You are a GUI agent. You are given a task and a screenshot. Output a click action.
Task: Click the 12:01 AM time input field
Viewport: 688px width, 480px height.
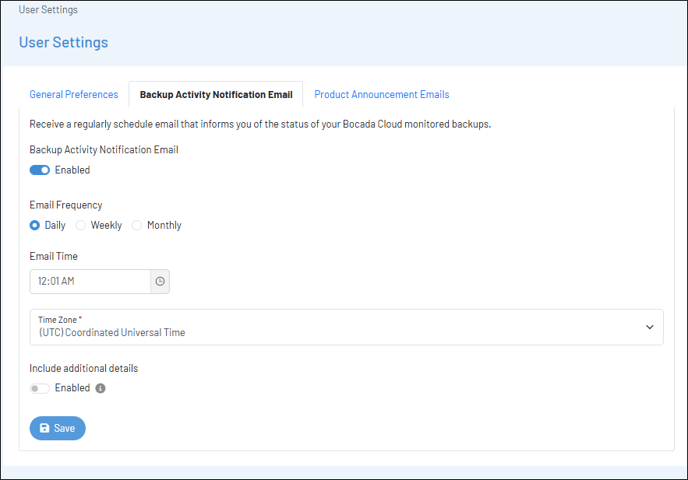[90, 281]
